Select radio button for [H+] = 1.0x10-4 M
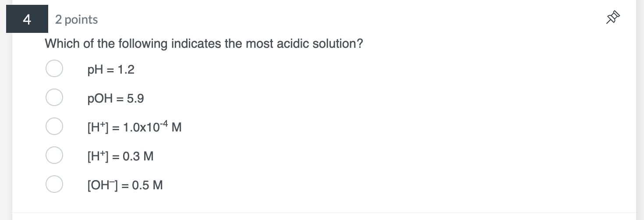The width and height of the screenshot is (644, 220). coord(54,126)
